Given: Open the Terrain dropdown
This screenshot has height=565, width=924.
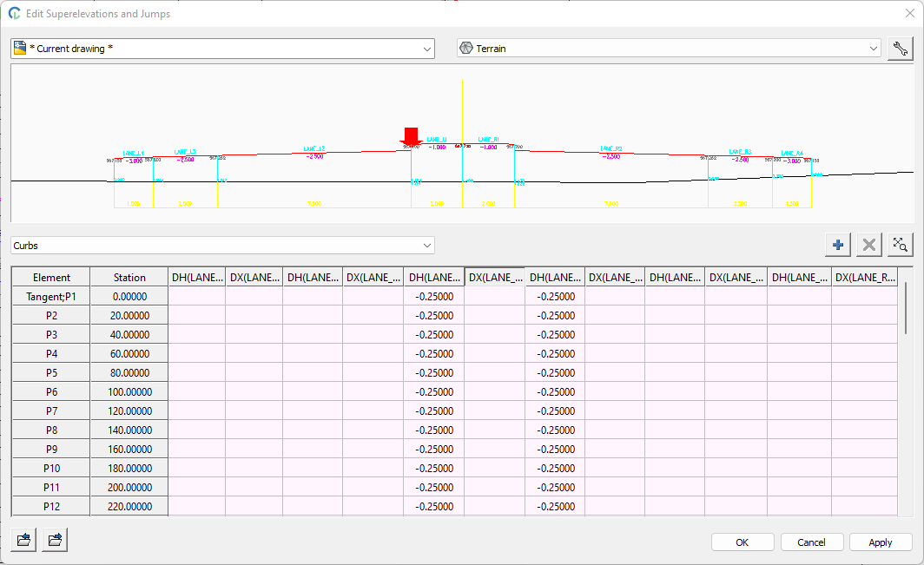Looking at the screenshot, I should (x=669, y=49).
